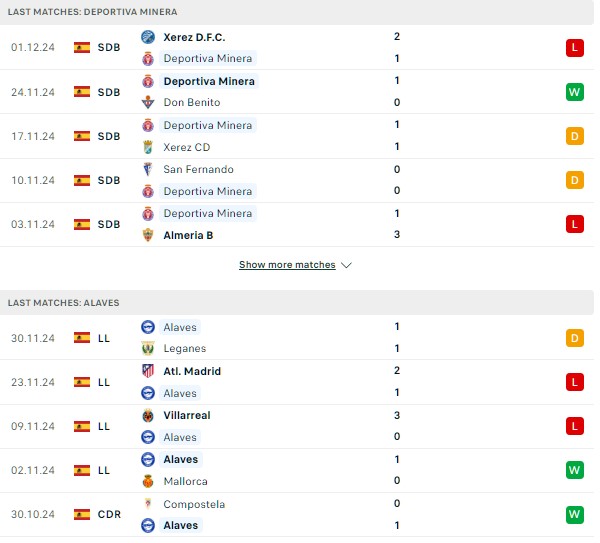
Task: Click the Compostela team crest
Action: tap(148, 504)
